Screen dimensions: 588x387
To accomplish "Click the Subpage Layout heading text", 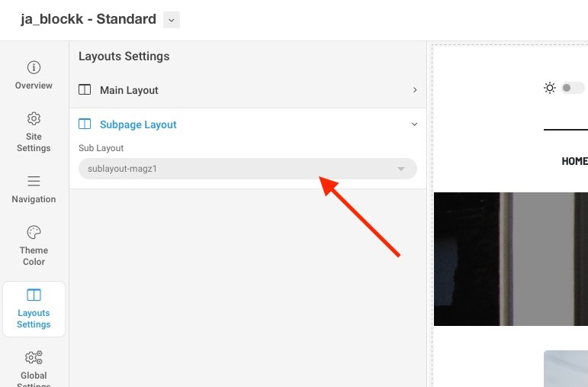I will pyautogui.click(x=138, y=124).
